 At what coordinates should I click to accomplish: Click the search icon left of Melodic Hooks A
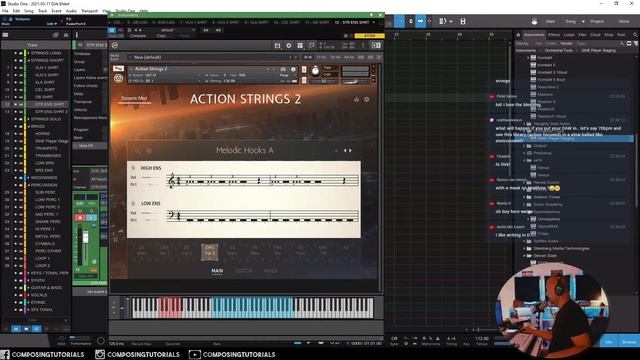(x=138, y=151)
